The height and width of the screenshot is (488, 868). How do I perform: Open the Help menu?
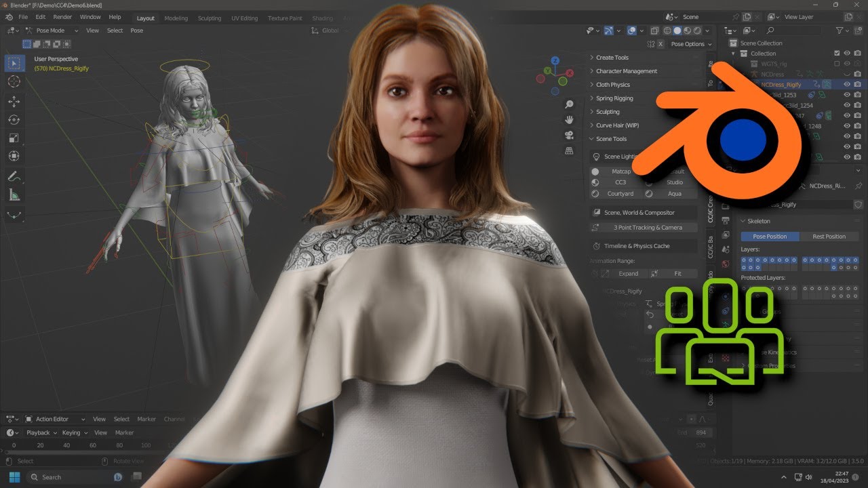click(x=115, y=17)
